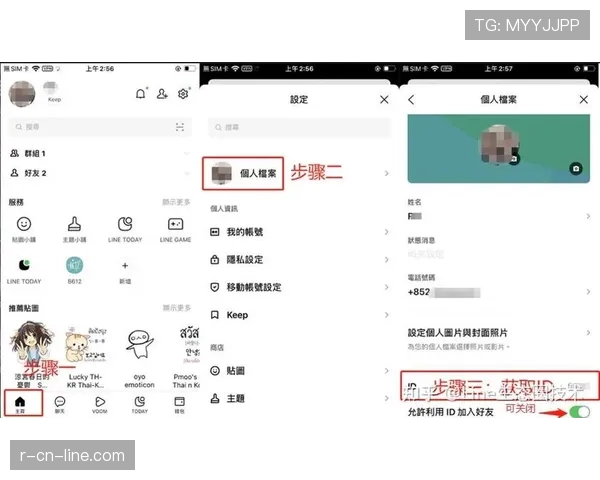Switch to the Wallet tab
This screenshot has height=480, width=600.
[179, 405]
